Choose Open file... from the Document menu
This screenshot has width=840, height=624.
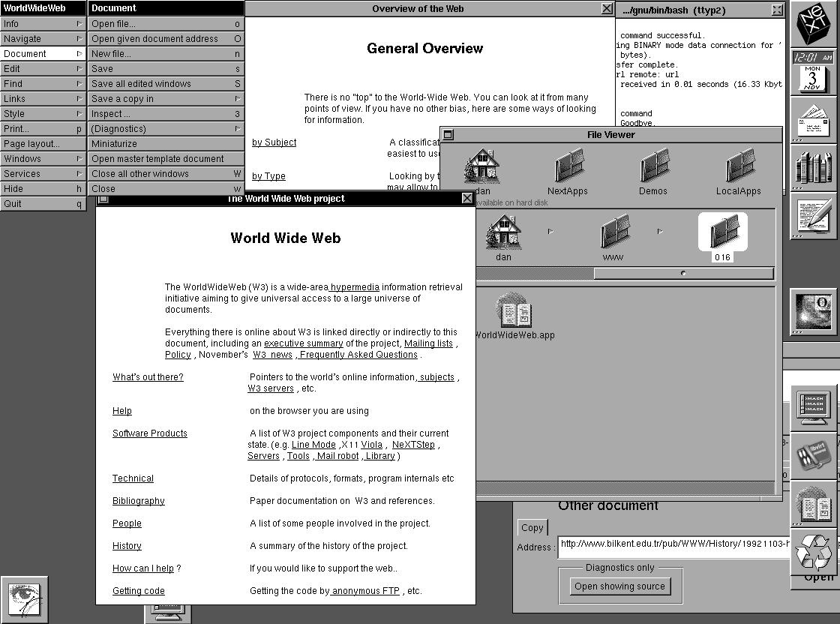166,24
